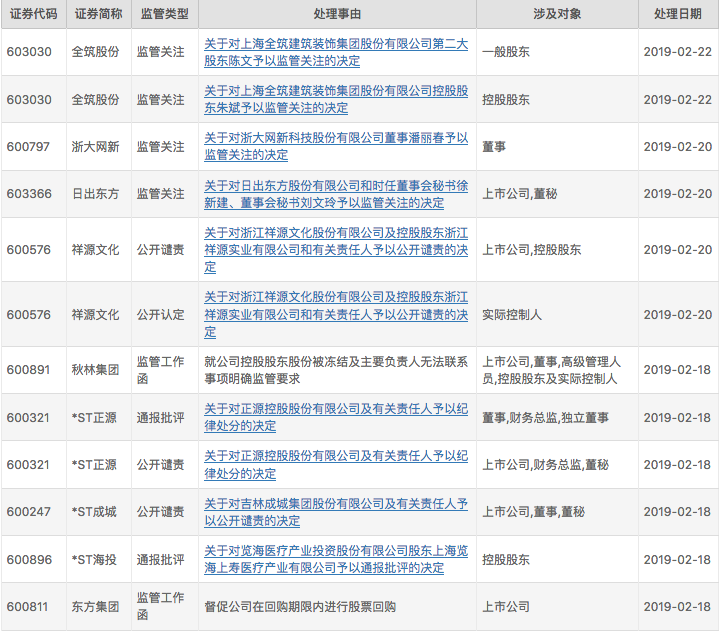Click 通报批评 in the *ST海投 row
Viewport: 721px width, 631px height.
click(160, 559)
